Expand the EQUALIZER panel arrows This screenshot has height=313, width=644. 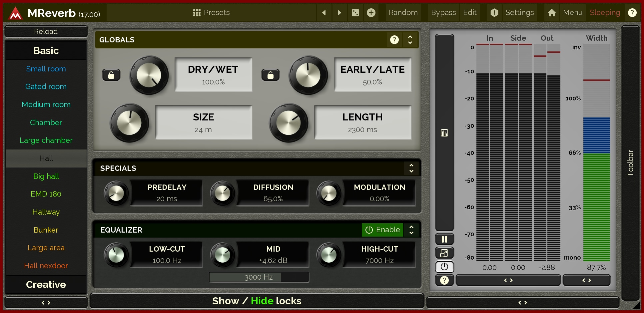411,230
